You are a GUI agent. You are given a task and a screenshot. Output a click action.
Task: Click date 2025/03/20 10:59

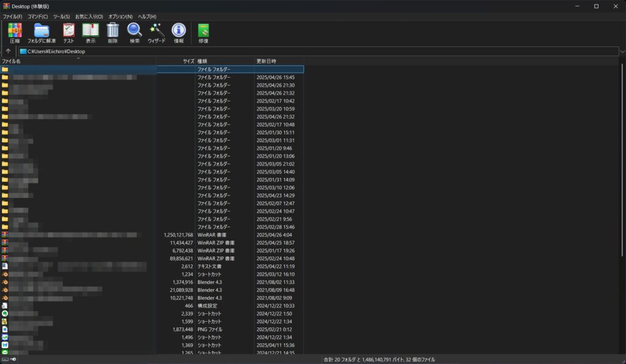pyautogui.click(x=276, y=109)
